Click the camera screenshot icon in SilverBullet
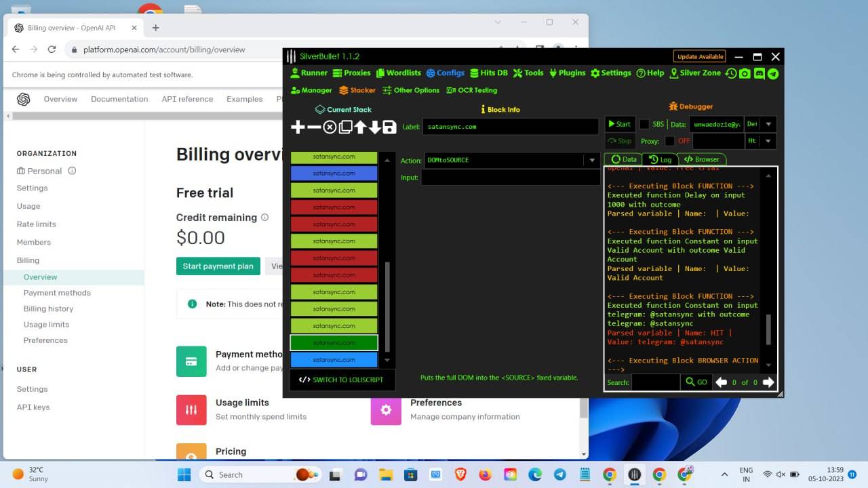 point(745,73)
